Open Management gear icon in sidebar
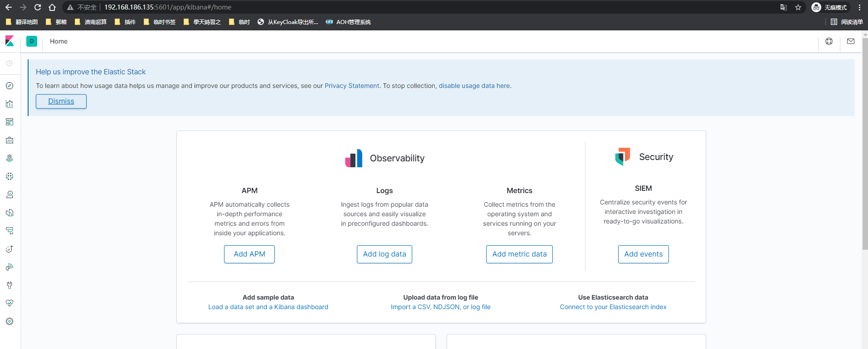Screen dimensions: 868x349 tap(10, 321)
